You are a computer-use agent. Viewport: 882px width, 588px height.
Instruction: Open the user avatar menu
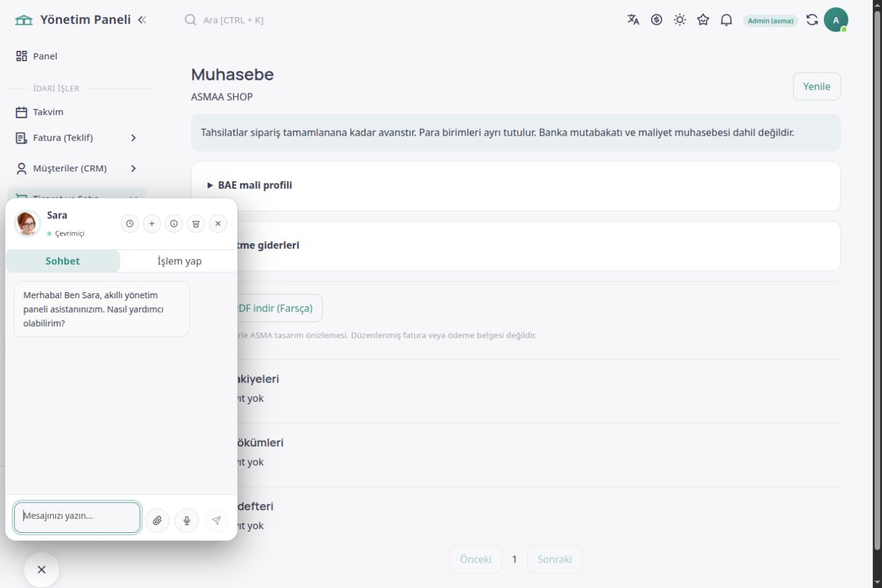(x=836, y=20)
